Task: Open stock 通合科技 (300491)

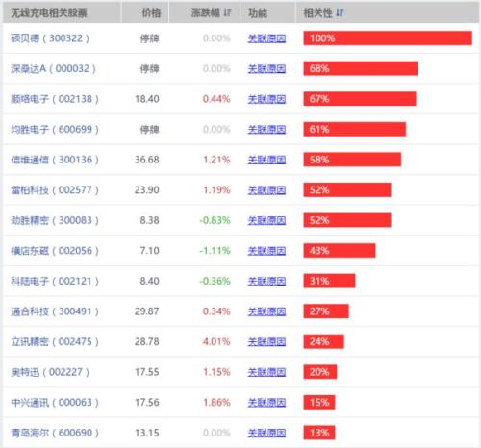Action: click(x=55, y=311)
